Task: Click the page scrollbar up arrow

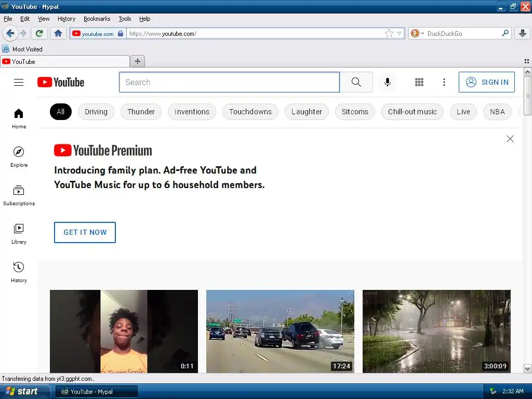Action: (527, 72)
